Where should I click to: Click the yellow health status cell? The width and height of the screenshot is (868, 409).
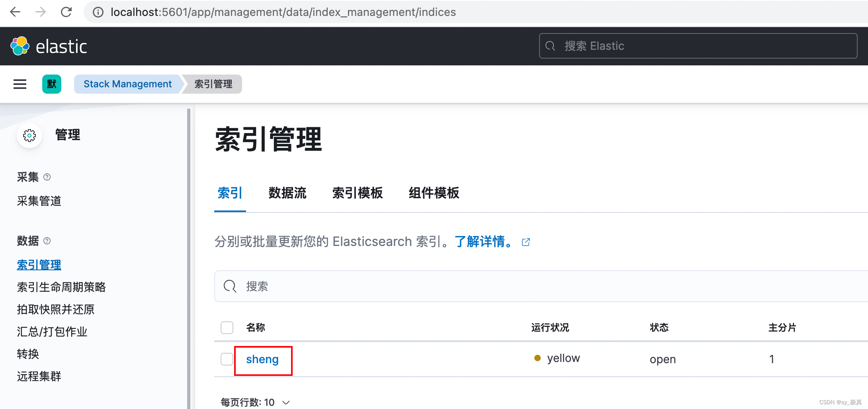tap(557, 358)
